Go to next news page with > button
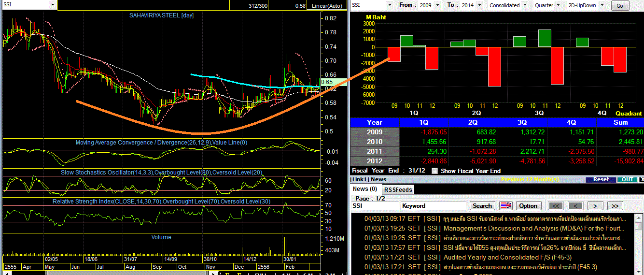Screen dimensions: 644x275 click(x=595, y=205)
